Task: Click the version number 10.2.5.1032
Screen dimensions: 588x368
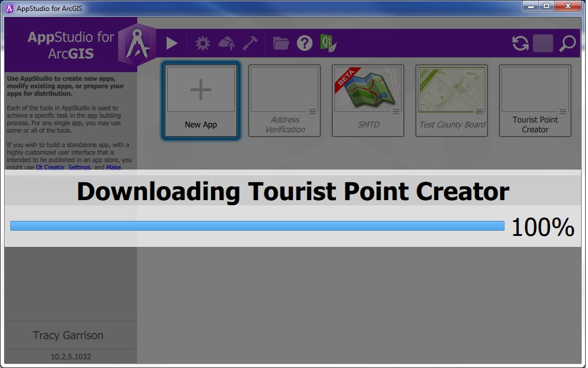Action: click(x=71, y=356)
